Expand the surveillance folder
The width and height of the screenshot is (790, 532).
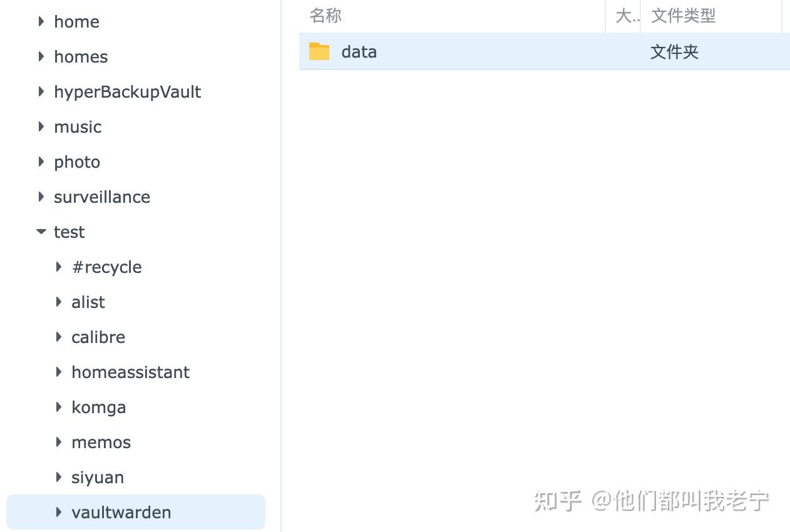41,197
